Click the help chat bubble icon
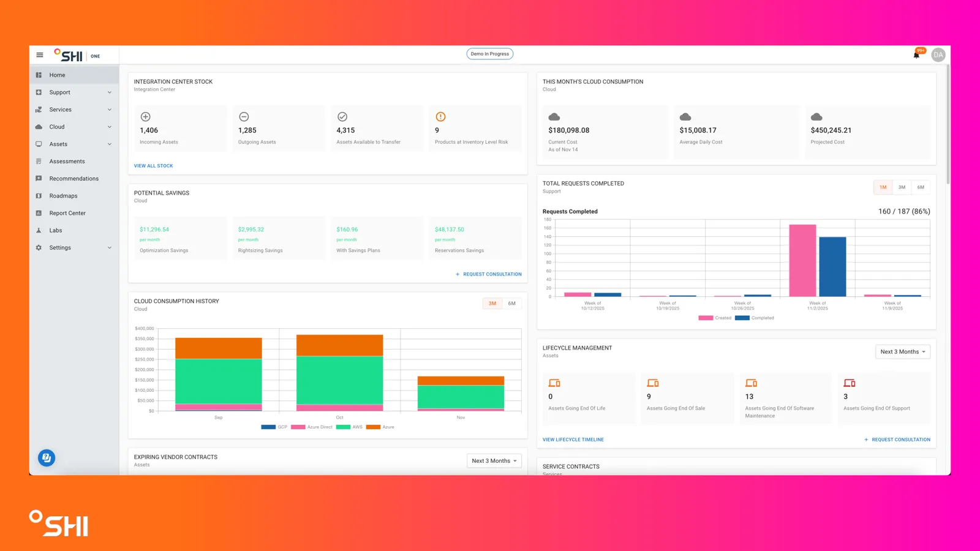980x551 pixels. 47,458
